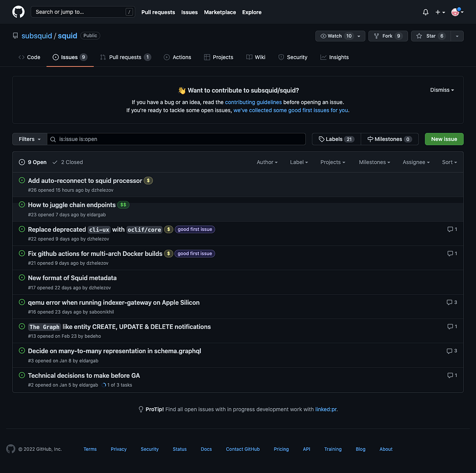This screenshot has width=476, height=473.
Task: Click the linked:pr ProTip link
Action: pos(326,409)
